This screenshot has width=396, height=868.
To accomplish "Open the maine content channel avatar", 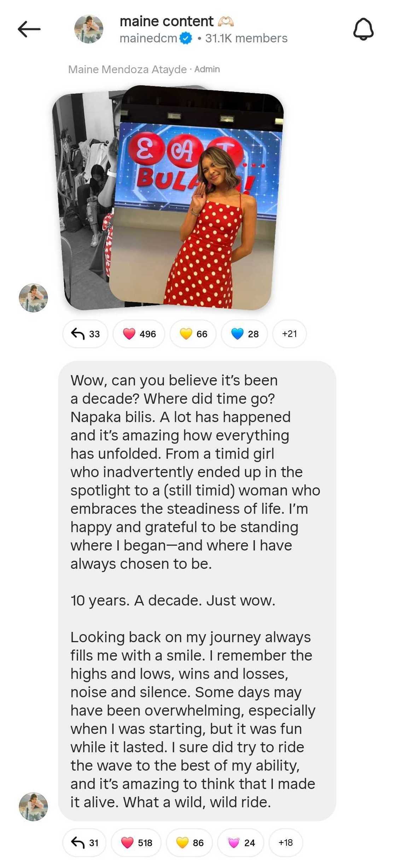I will (x=89, y=29).
